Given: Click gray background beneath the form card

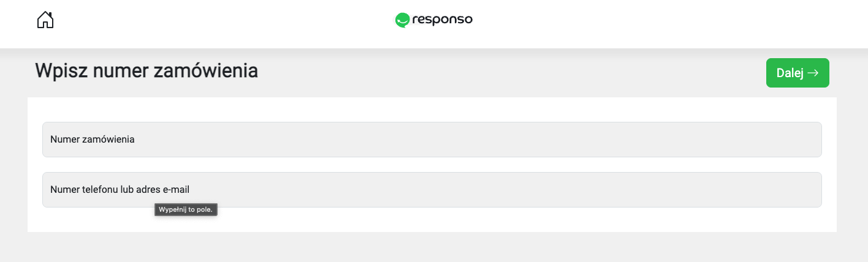Looking at the screenshot, I should click(429, 248).
